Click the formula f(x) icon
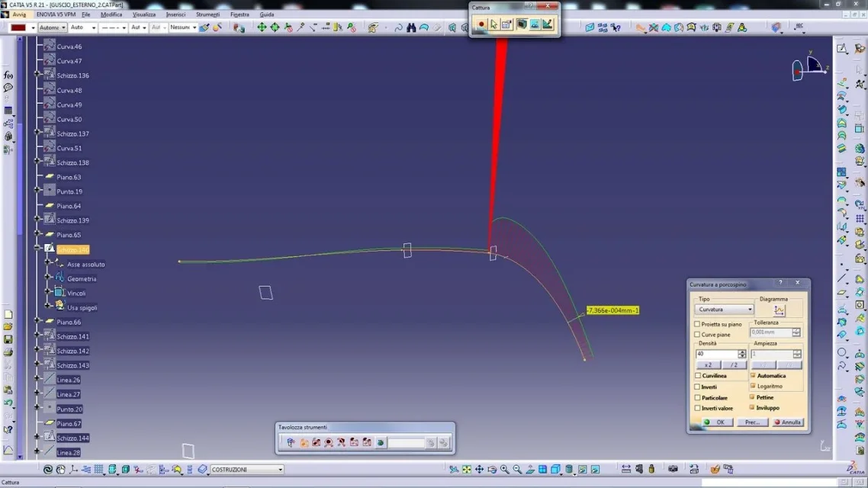Screen dimensions: 868x488 point(8,75)
